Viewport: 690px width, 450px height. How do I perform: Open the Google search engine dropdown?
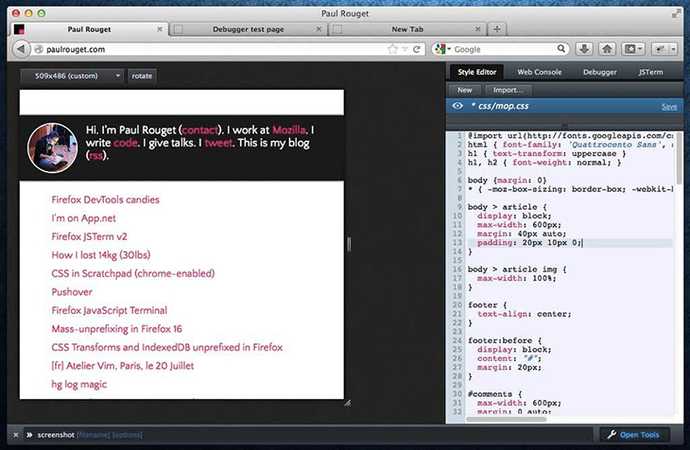[x=441, y=49]
